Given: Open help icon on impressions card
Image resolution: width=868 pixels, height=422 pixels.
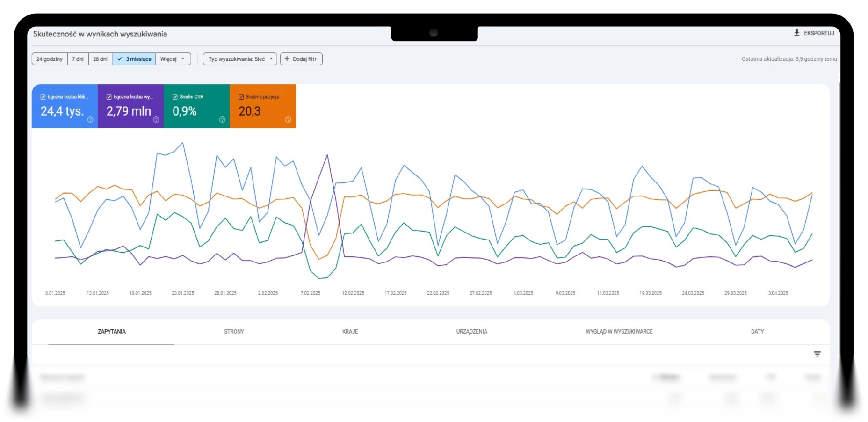Looking at the screenshot, I should 156,120.
